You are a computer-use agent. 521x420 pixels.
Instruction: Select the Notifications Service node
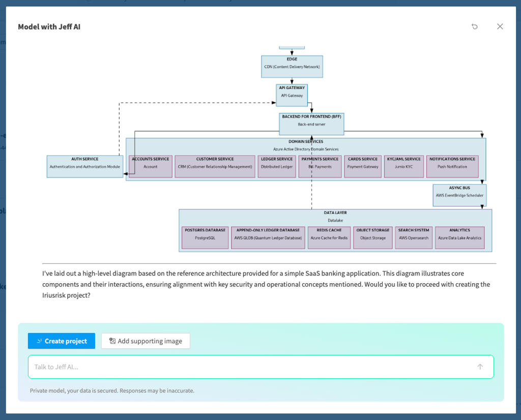point(452,166)
